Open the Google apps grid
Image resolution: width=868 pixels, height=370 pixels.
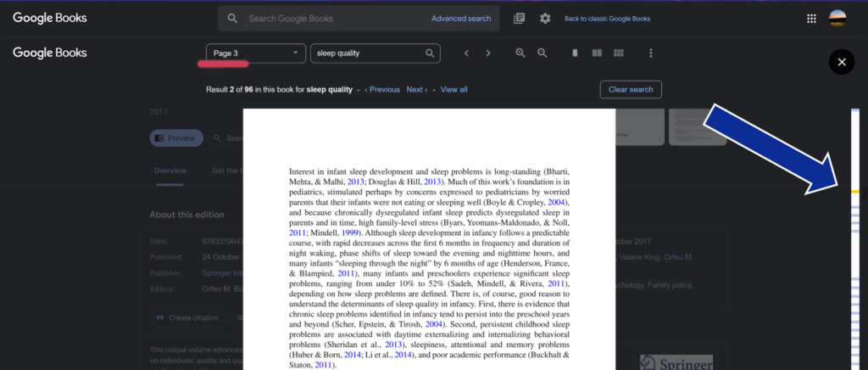(x=811, y=19)
